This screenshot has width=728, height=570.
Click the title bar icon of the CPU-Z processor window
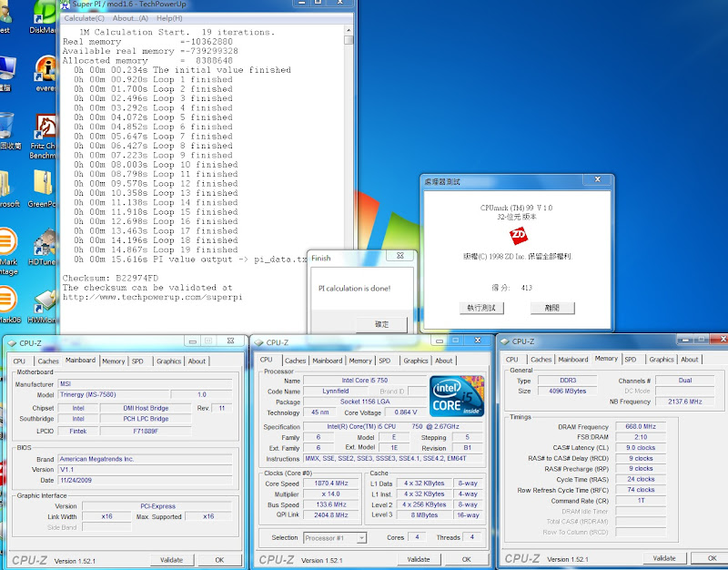(x=259, y=342)
